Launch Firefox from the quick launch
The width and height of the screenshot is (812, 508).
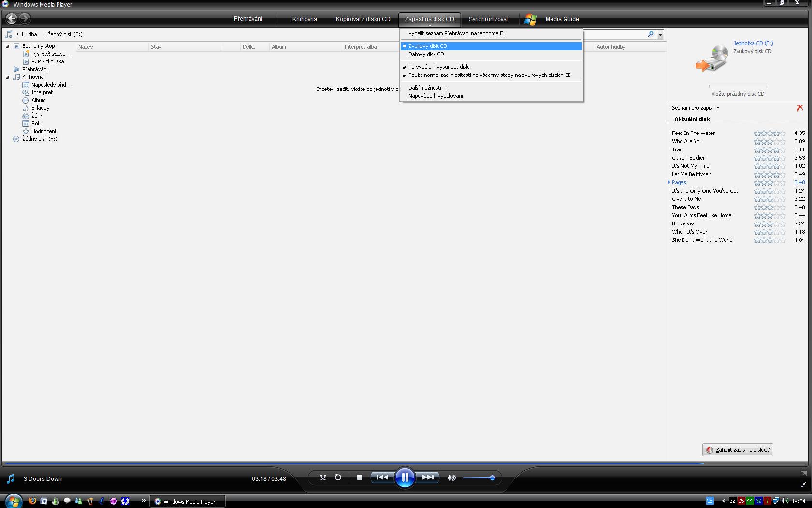click(32, 501)
